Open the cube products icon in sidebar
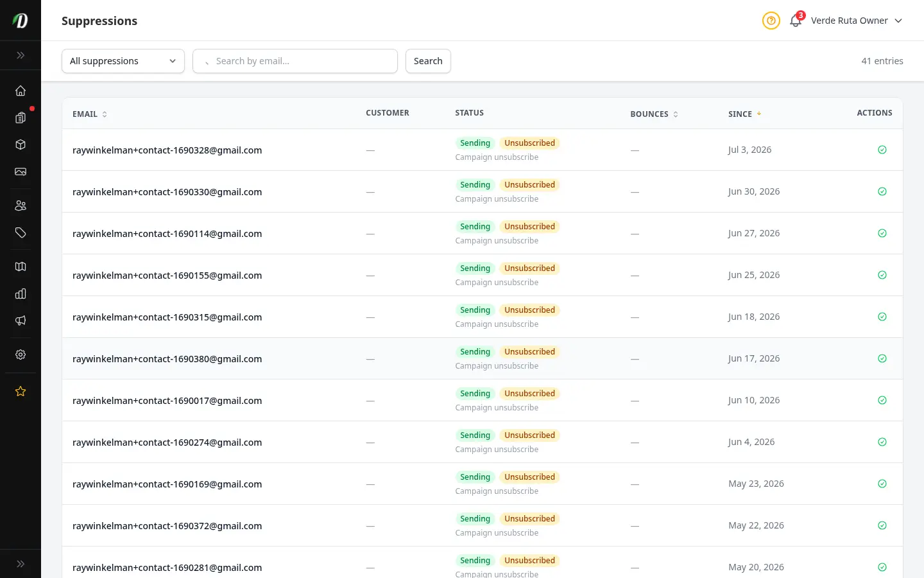Screen dimensions: 924x578 [x=21, y=144]
